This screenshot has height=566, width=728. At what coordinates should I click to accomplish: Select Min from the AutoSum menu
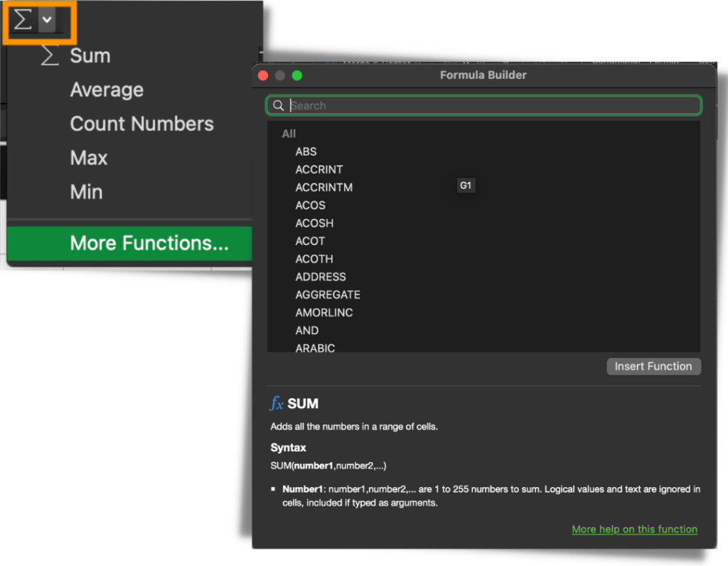(86, 192)
